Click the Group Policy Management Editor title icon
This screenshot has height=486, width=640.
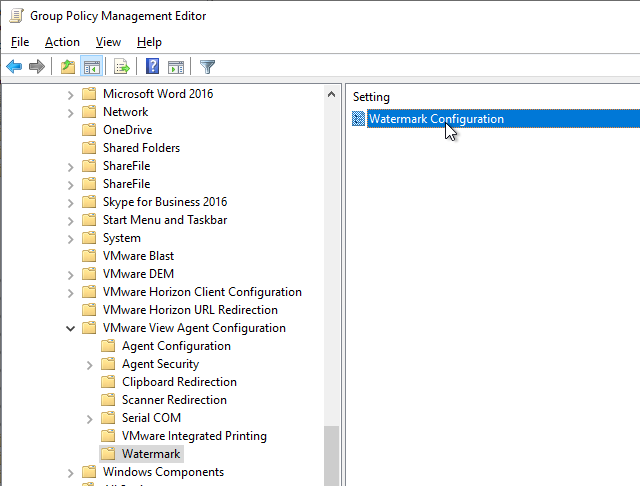tap(16, 16)
